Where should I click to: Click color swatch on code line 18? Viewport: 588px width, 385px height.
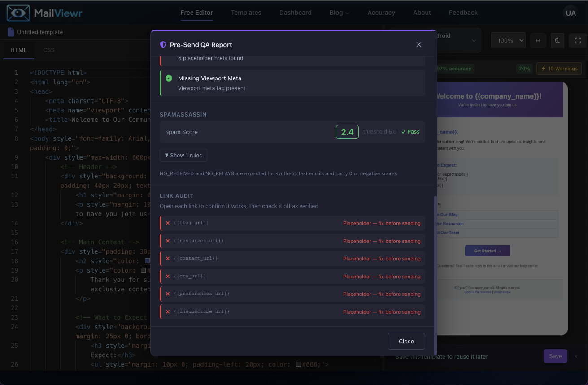tap(147, 261)
